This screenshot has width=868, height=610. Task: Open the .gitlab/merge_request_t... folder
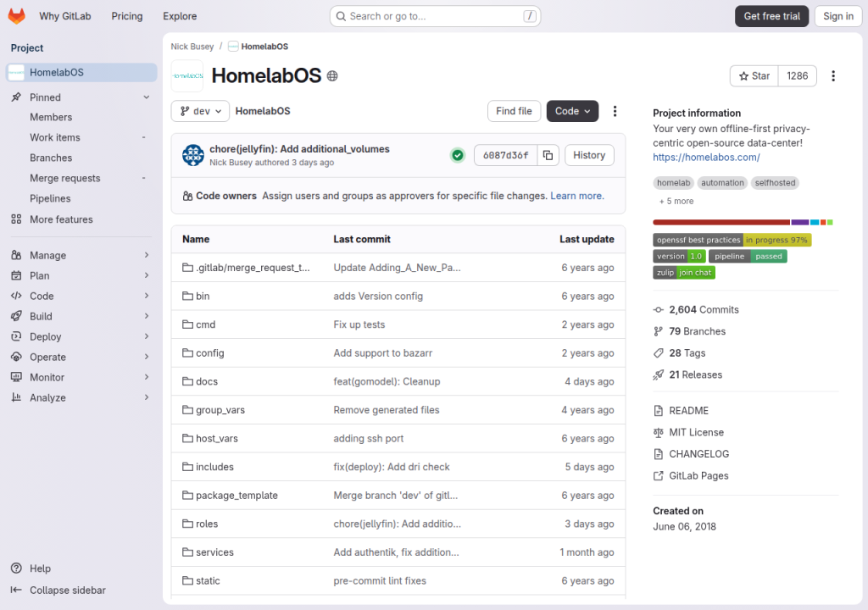tap(253, 268)
